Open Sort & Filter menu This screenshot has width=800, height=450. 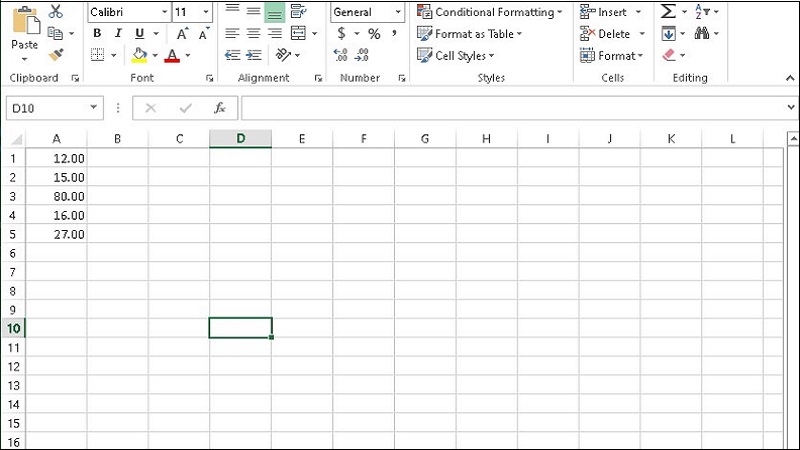point(707,11)
